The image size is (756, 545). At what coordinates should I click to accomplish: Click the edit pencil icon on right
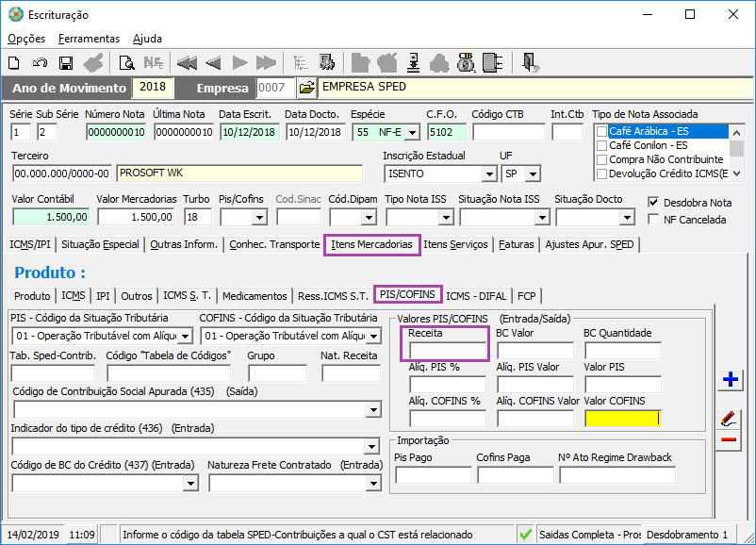729,418
